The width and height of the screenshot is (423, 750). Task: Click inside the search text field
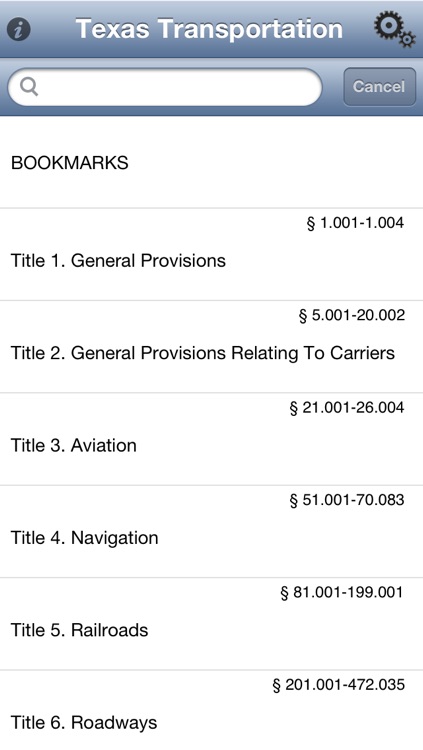point(165,87)
